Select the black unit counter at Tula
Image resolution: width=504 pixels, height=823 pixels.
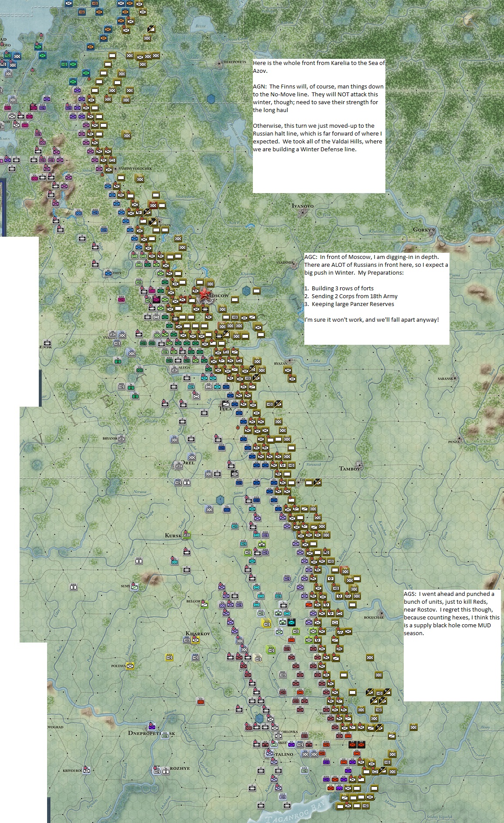(226, 404)
